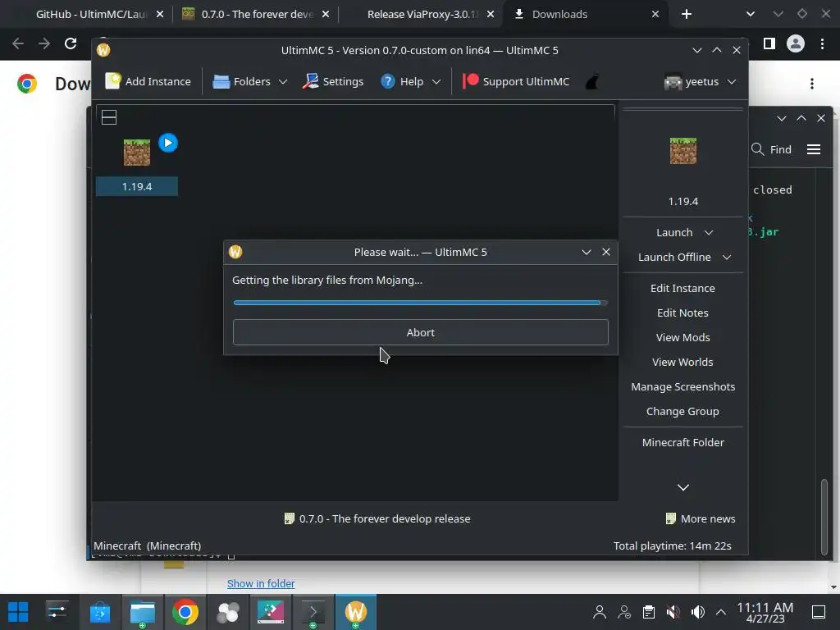Open the terminal taskbar icon
Image resolution: width=840 pixels, height=630 pixels.
point(313,612)
